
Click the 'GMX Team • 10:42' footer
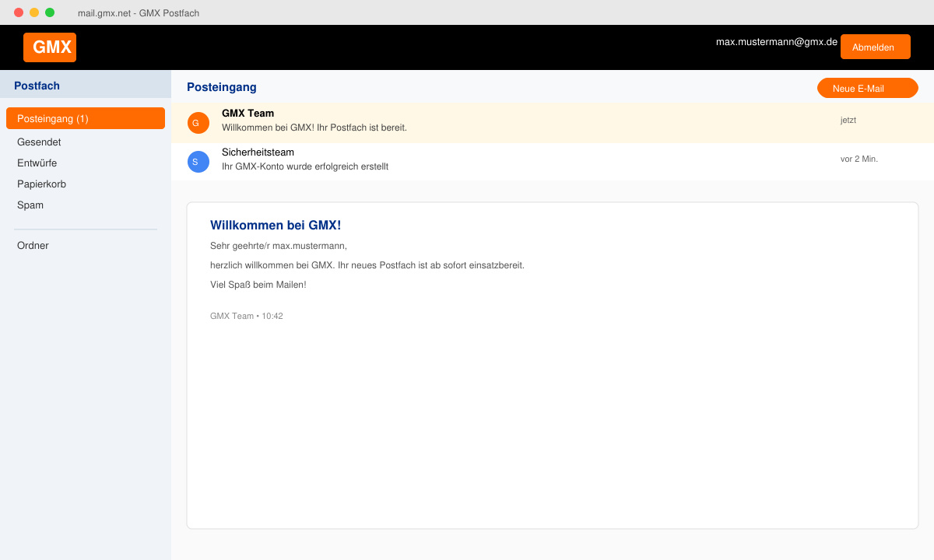[247, 317]
